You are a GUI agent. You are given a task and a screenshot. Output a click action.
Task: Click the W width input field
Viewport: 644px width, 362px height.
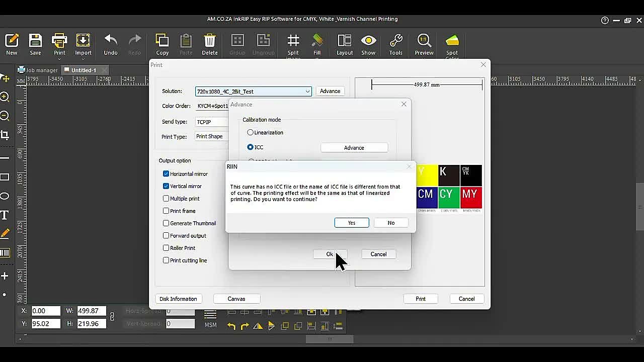point(91,311)
